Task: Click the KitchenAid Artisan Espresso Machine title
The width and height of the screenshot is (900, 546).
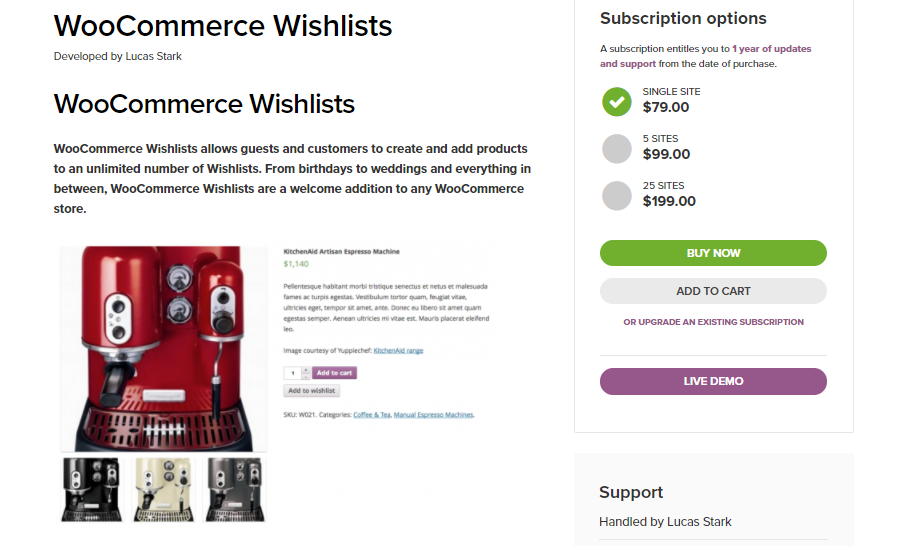Action: coord(342,252)
